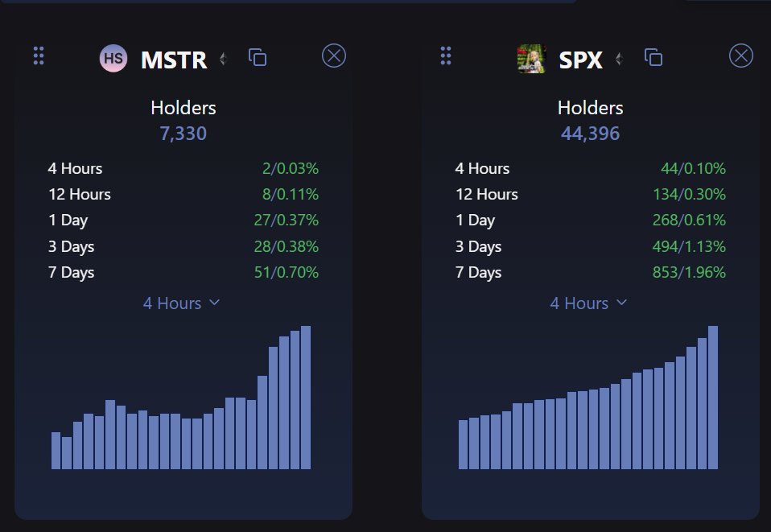Screen dimensions: 771x532
Task: Click the first bar in SPX chart
Action: pos(464,444)
